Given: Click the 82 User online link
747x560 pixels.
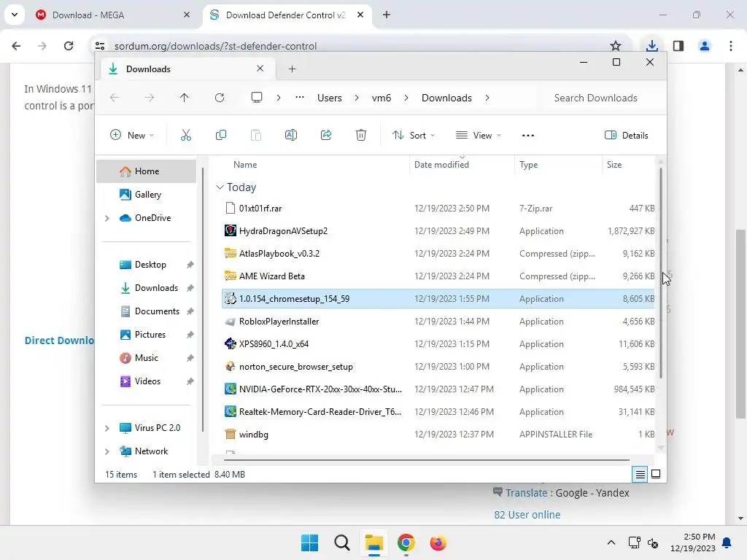Looking at the screenshot, I should (527, 515).
